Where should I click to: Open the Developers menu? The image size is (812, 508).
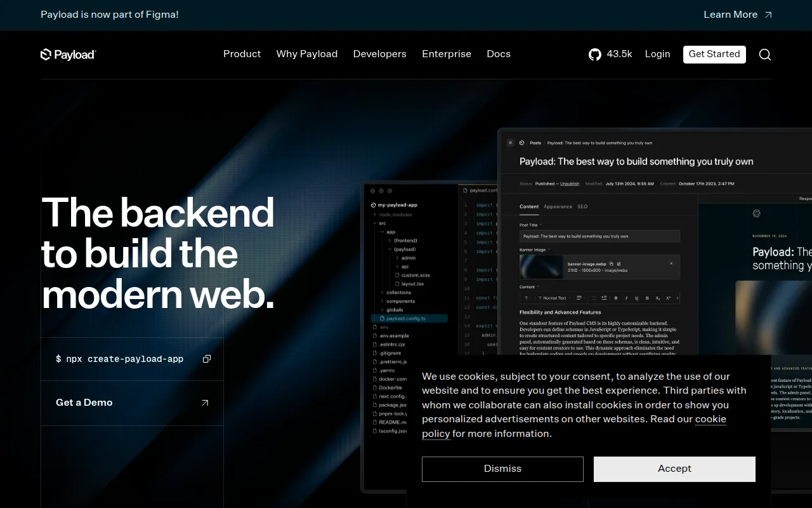click(380, 54)
